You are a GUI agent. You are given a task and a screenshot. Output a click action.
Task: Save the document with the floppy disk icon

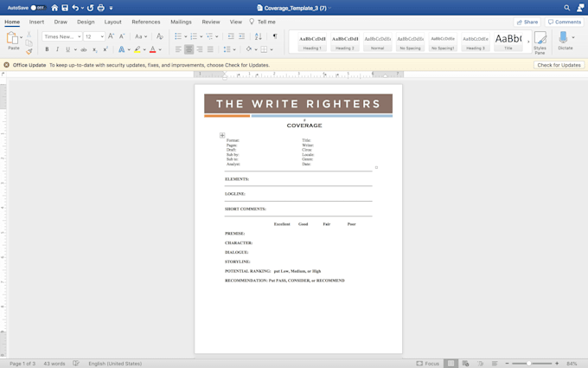tap(65, 8)
